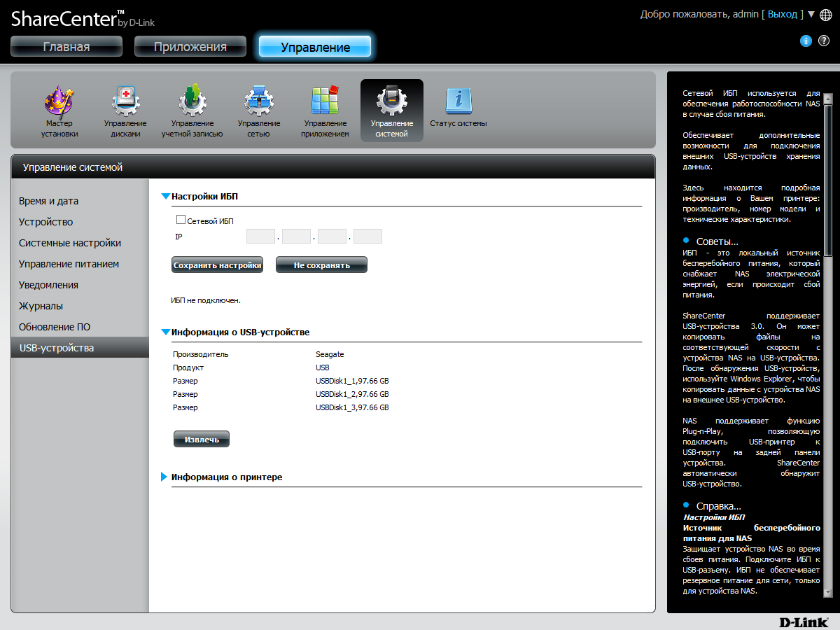Click the Выход logout link
The image size is (840, 630).
coord(783,14)
